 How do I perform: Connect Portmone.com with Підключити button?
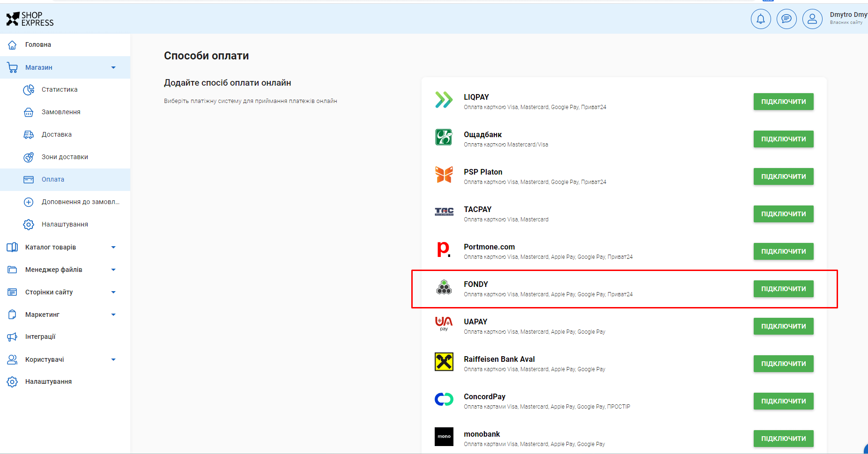(x=783, y=251)
